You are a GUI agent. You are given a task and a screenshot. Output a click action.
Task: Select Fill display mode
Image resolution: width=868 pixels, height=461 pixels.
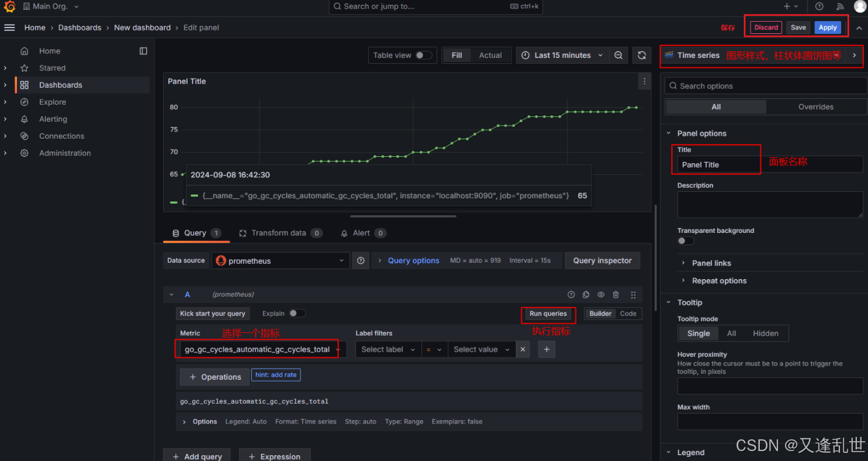[x=457, y=55]
